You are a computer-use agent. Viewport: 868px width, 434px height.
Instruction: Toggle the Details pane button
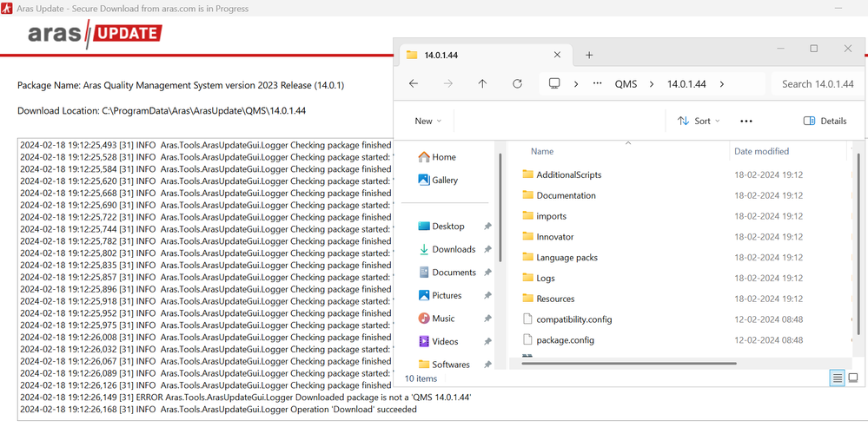[x=825, y=122]
